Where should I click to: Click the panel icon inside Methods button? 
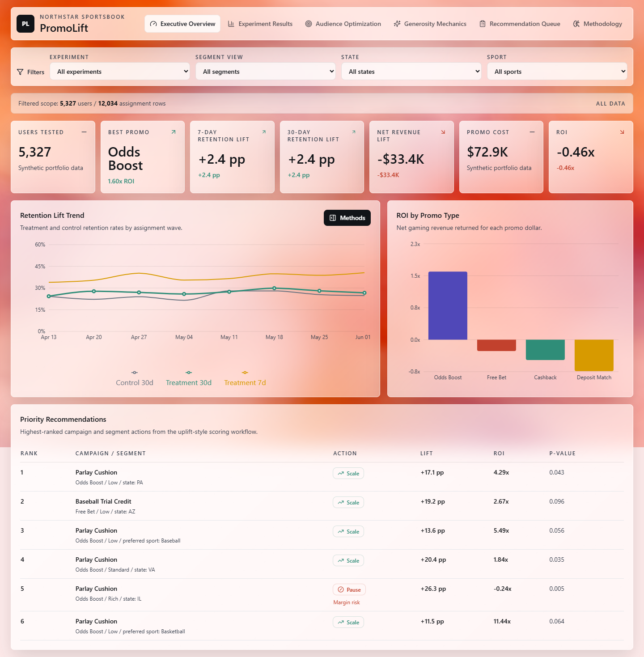(x=333, y=218)
